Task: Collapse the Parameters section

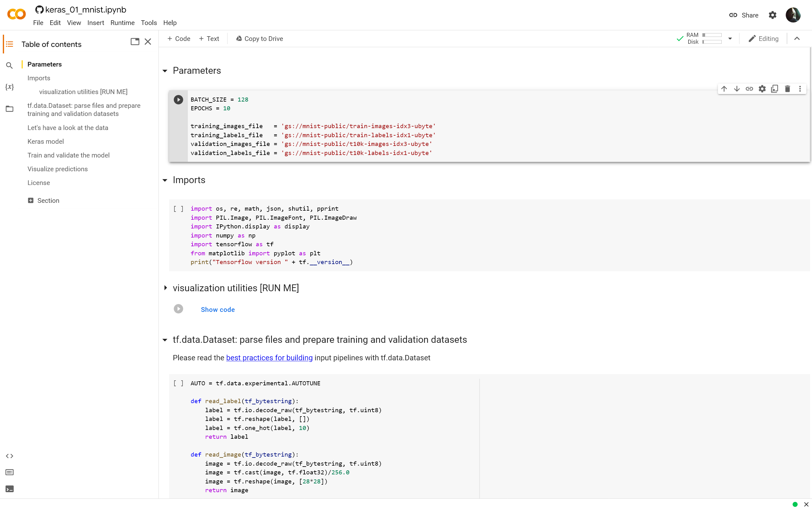Action: pos(165,71)
